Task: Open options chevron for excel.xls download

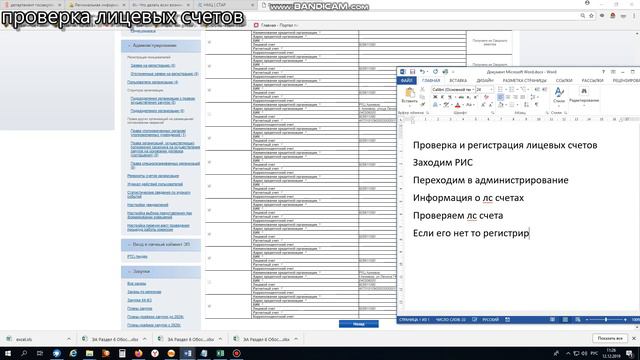Action: pos(69,339)
